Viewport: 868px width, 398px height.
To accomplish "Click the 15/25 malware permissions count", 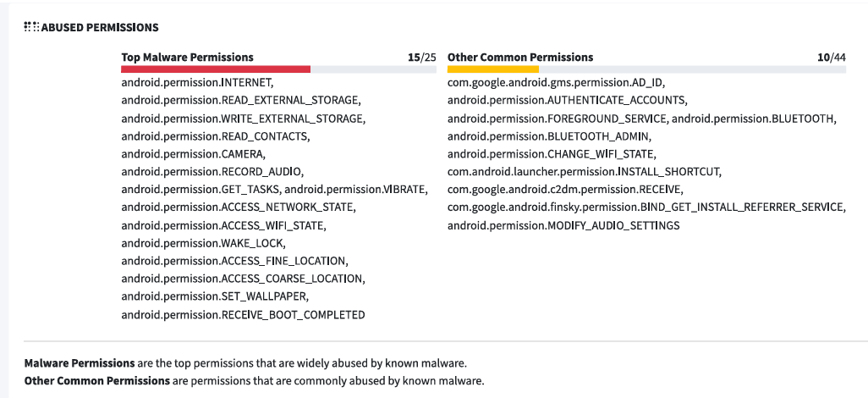I will [x=421, y=58].
